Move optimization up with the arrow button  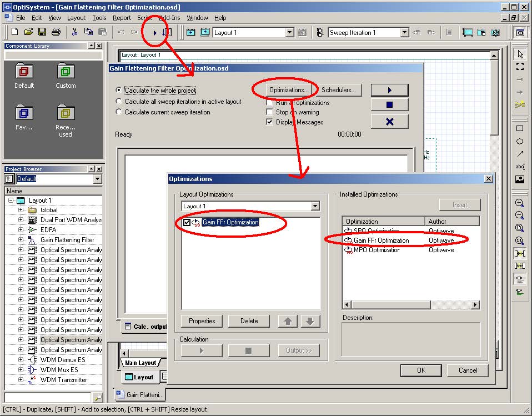point(288,321)
